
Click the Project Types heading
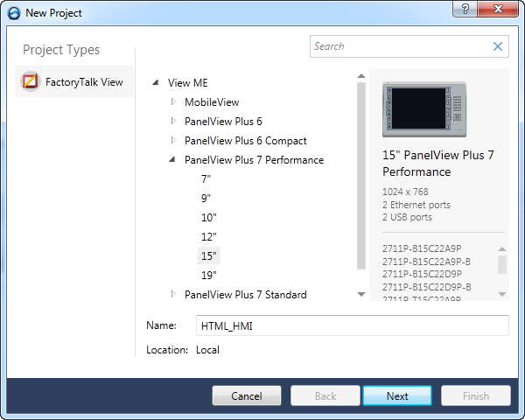point(61,50)
